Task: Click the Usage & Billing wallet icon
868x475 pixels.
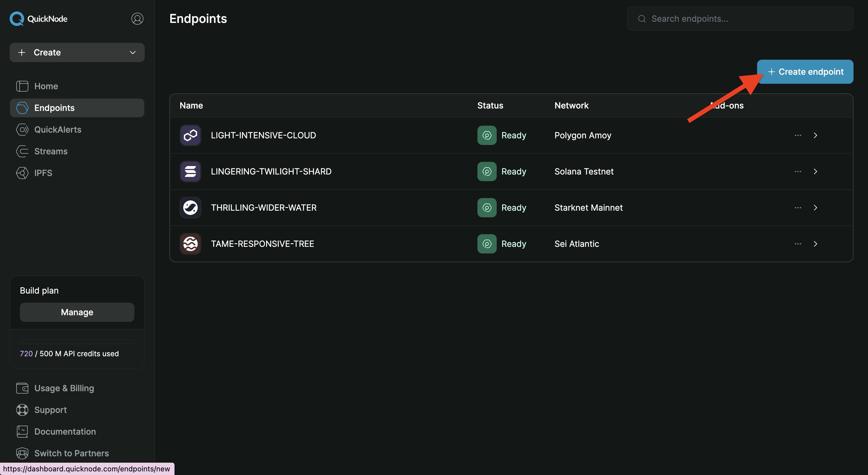Action: (22, 388)
